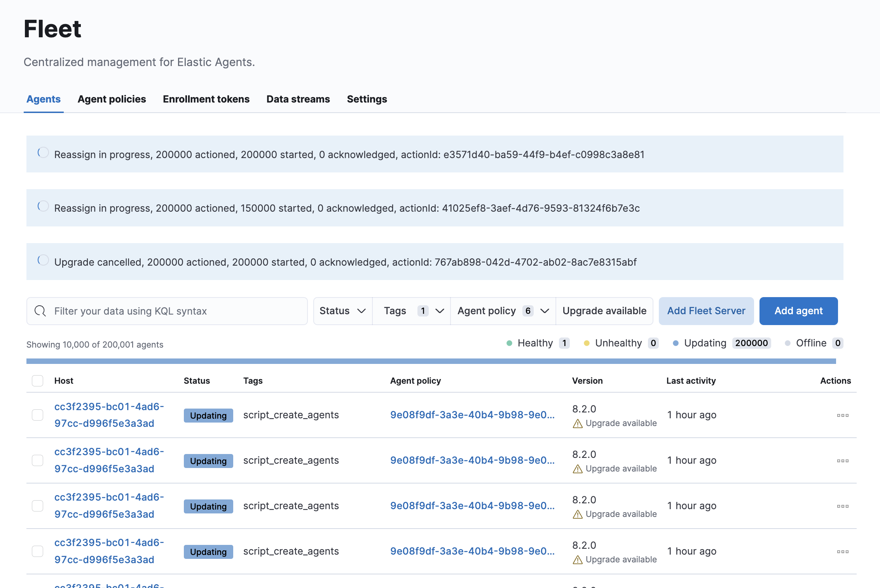Image resolution: width=880 pixels, height=588 pixels.
Task: Open actions menu for fourth agent row
Action: [x=842, y=551]
